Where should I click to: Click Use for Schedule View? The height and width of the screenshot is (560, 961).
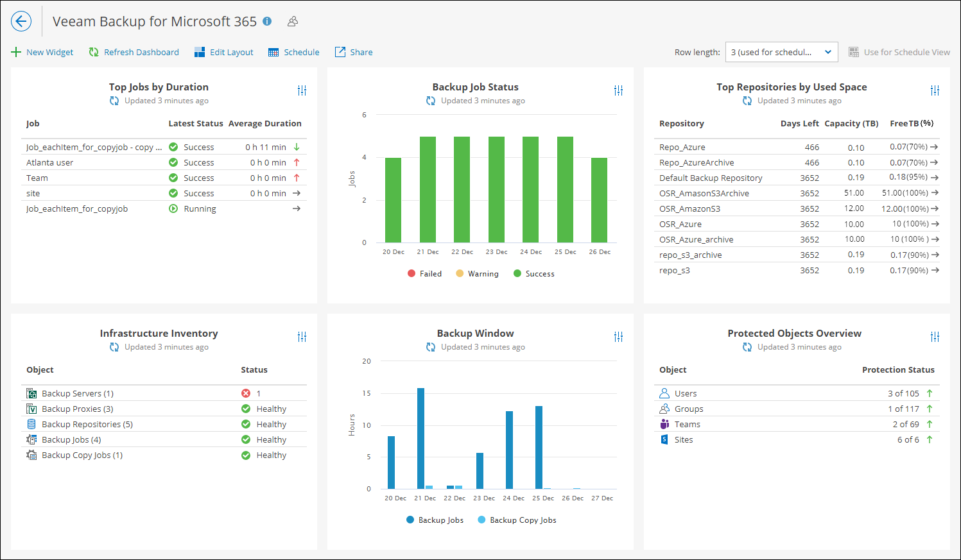point(899,52)
